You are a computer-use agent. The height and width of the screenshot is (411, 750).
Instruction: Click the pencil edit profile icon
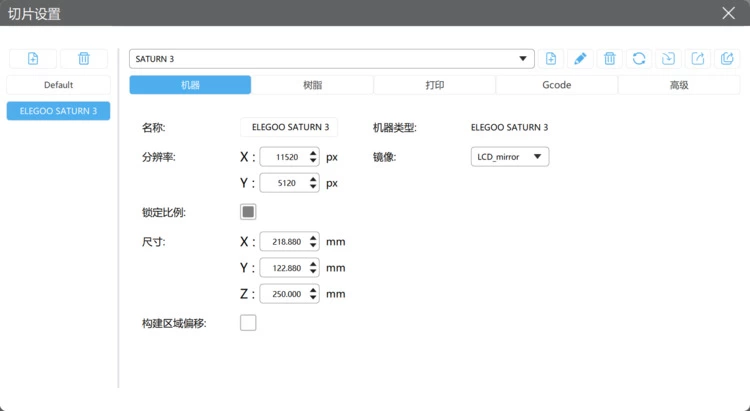pyautogui.click(x=580, y=59)
